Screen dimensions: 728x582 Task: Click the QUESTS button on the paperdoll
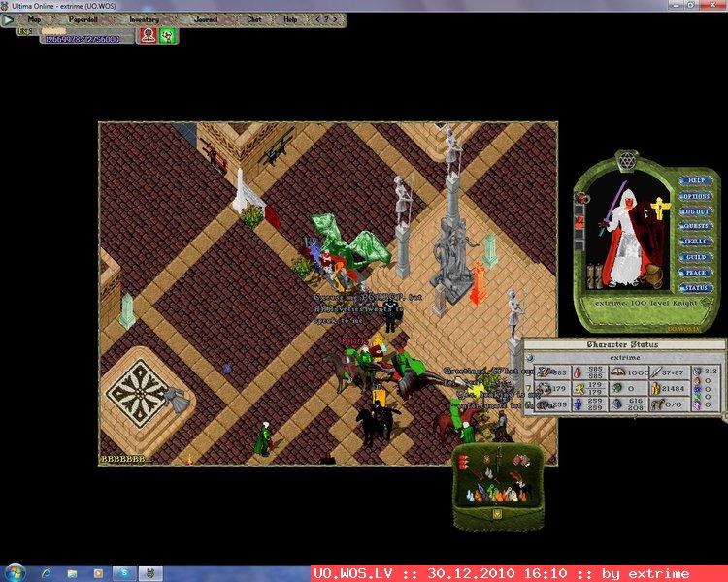coord(696,226)
